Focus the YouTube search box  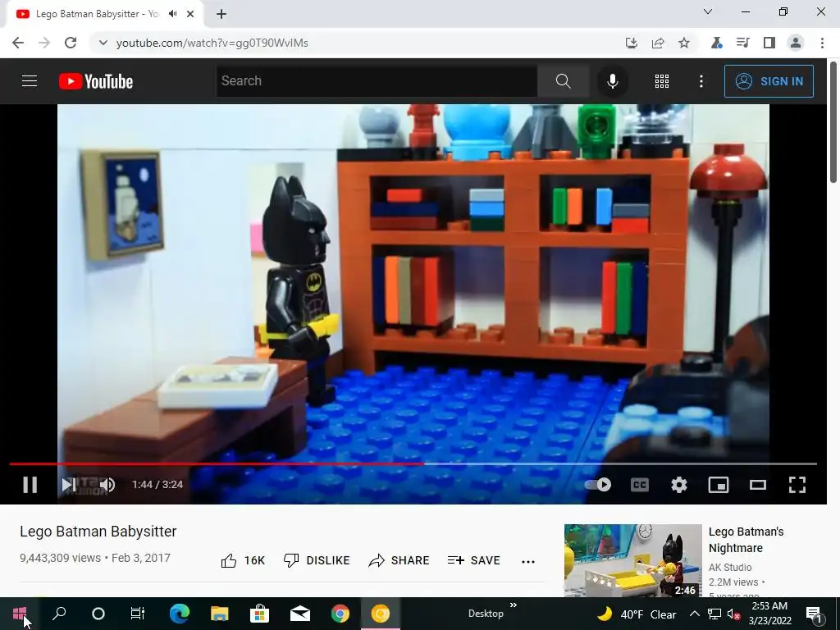[x=377, y=81]
